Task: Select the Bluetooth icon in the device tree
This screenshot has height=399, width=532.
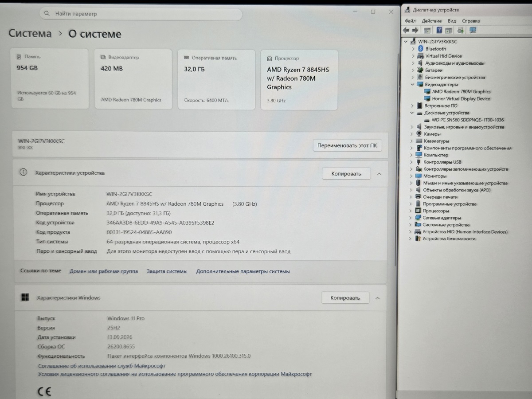Action: (x=420, y=49)
